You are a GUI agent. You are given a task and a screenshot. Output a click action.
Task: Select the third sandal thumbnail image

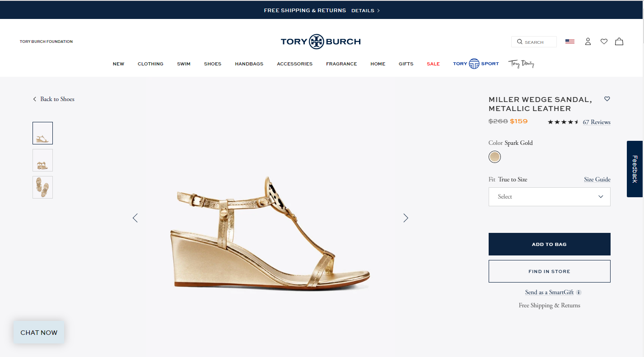point(42,187)
